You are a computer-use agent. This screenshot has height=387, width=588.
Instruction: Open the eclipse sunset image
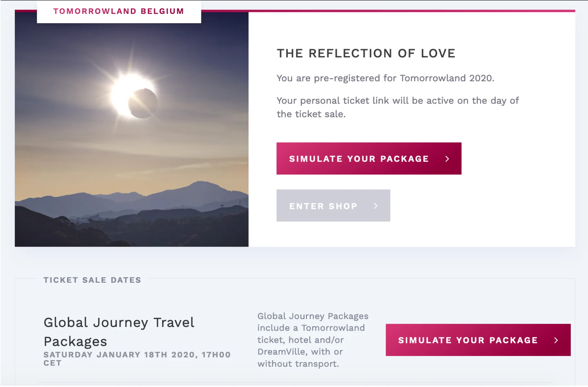click(132, 129)
